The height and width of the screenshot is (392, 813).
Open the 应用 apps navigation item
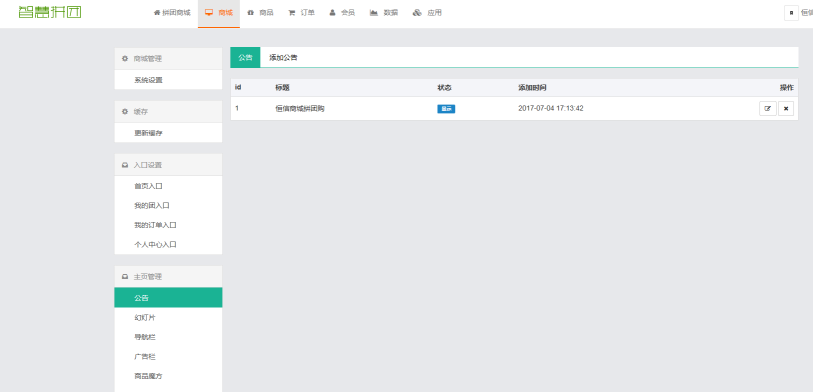coord(427,13)
